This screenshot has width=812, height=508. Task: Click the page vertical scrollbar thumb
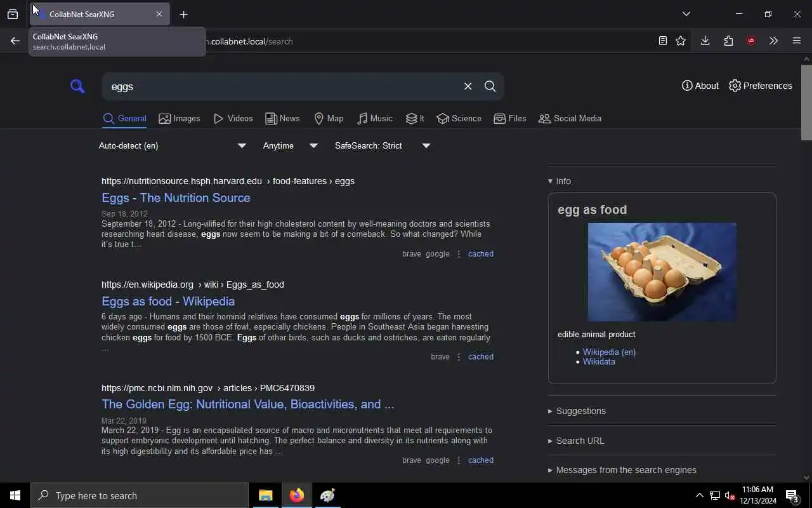click(806, 102)
